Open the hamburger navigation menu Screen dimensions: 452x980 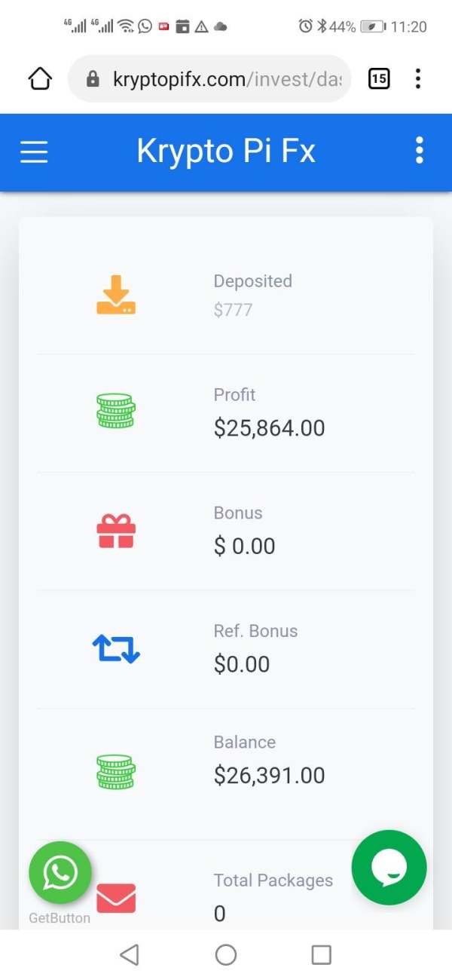pyautogui.click(x=34, y=152)
